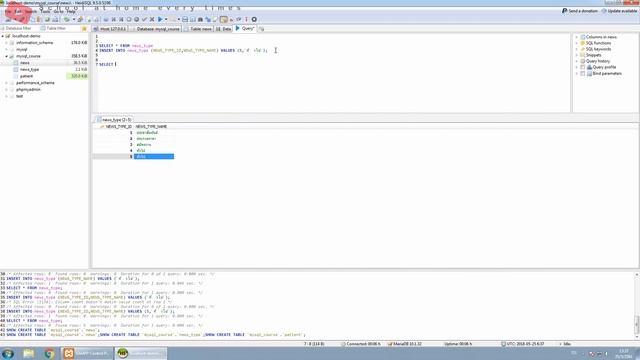Toggle the highlighted query option toolbar button
The width and height of the screenshot is (640, 360).
pyautogui.click(x=224, y=19)
